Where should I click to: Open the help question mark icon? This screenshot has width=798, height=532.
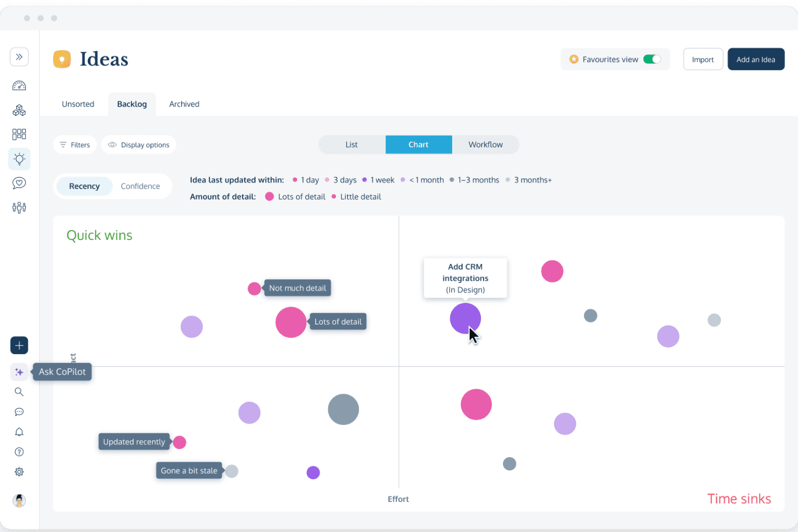point(19,452)
